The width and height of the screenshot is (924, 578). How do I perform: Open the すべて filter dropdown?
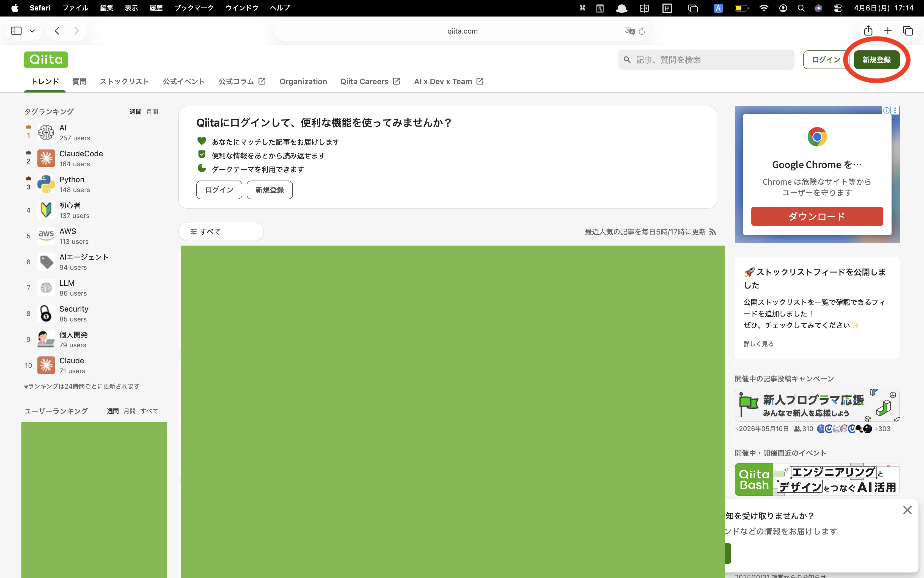(x=221, y=232)
